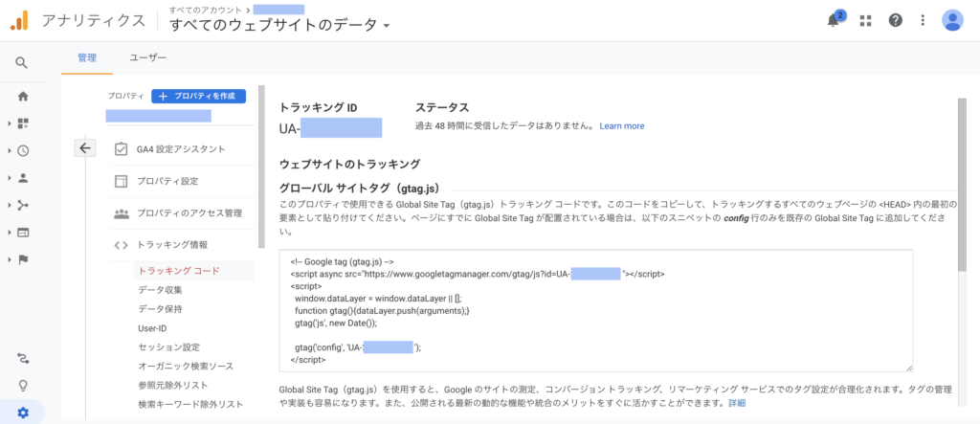This screenshot has height=424, width=980.
Task: Open Attribution path icon near sidebar bottom
Action: (x=23, y=358)
